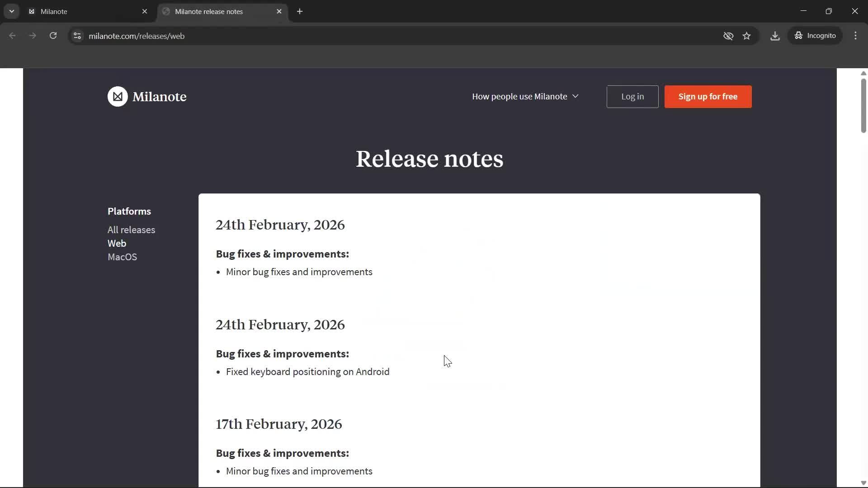Go back to the previous page
Viewport: 868px width, 488px height.
coord(12,36)
